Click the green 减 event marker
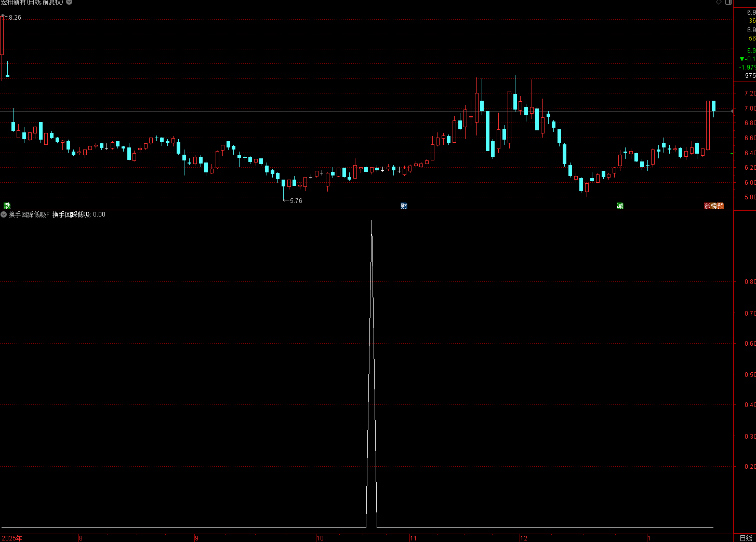The height and width of the screenshot is (542, 756). 620,206
